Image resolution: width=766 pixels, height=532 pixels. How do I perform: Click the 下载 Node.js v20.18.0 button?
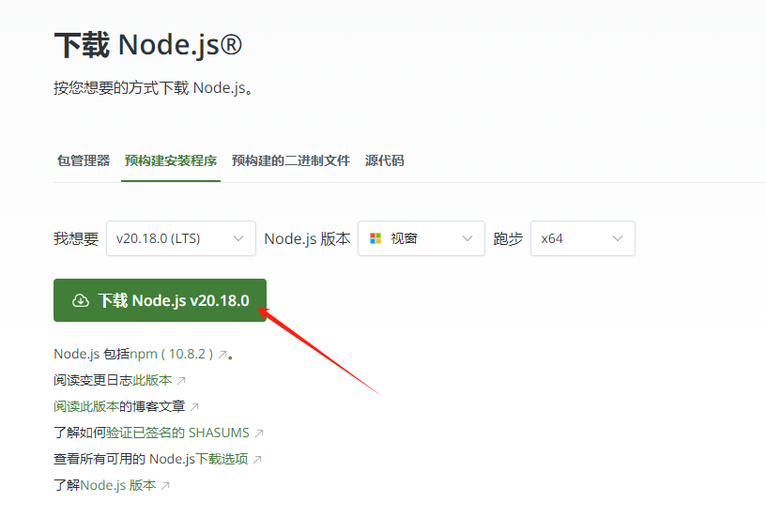pyautogui.click(x=160, y=300)
